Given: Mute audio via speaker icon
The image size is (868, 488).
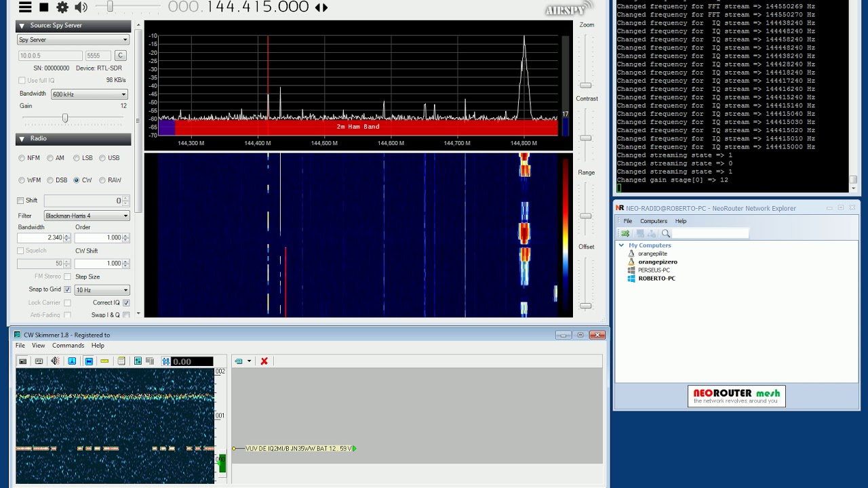Looking at the screenshot, I should [81, 7].
